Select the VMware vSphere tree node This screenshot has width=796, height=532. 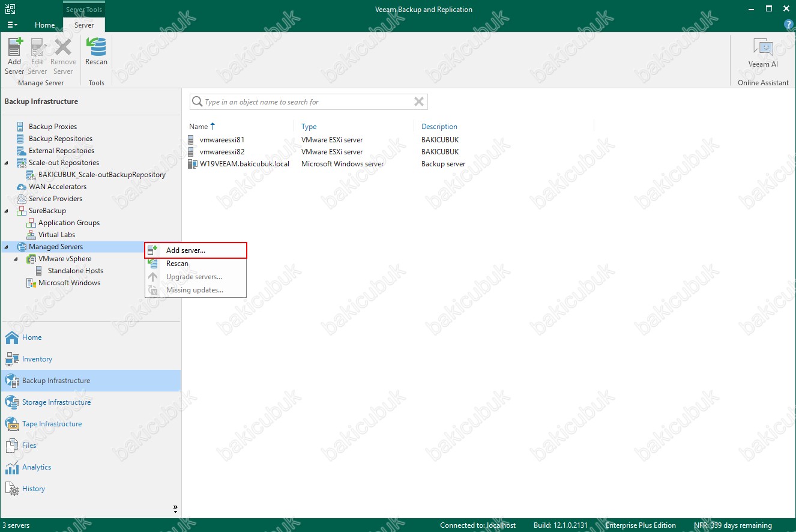click(65, 259)
